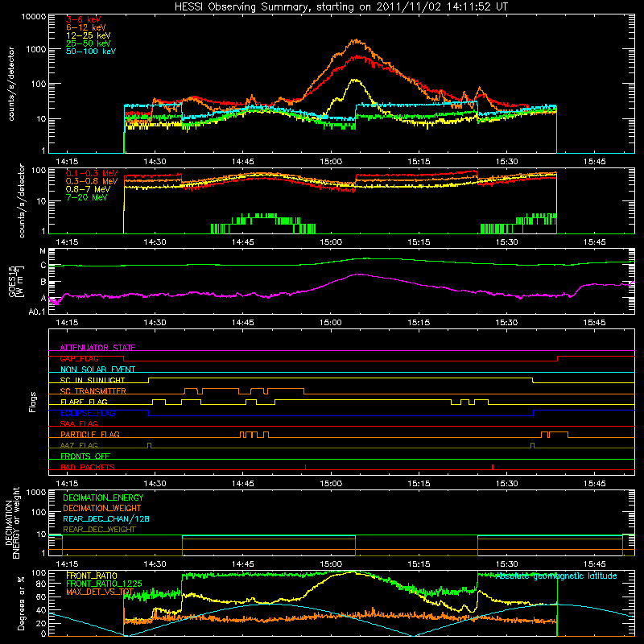Click the Degrees or % axis title
The height and width of the screenshot is (644, 644).
point(21,603)
